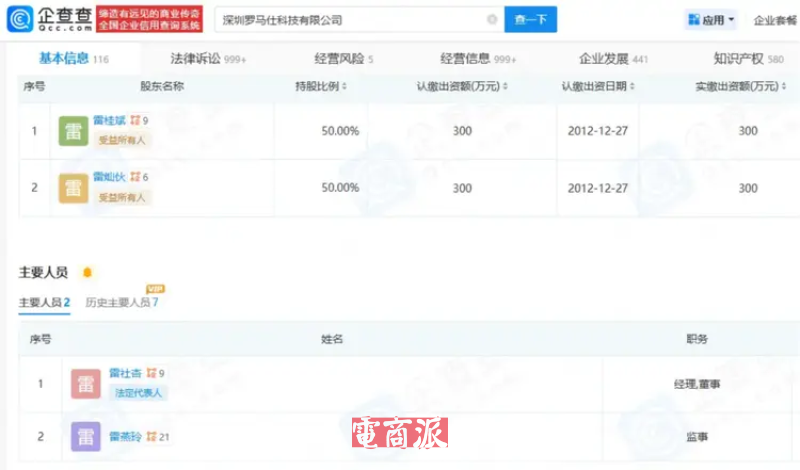Go to the 知识产权 tab
Image resolution: width=800 pixels, height=470 pixels.
coord(748,59)
